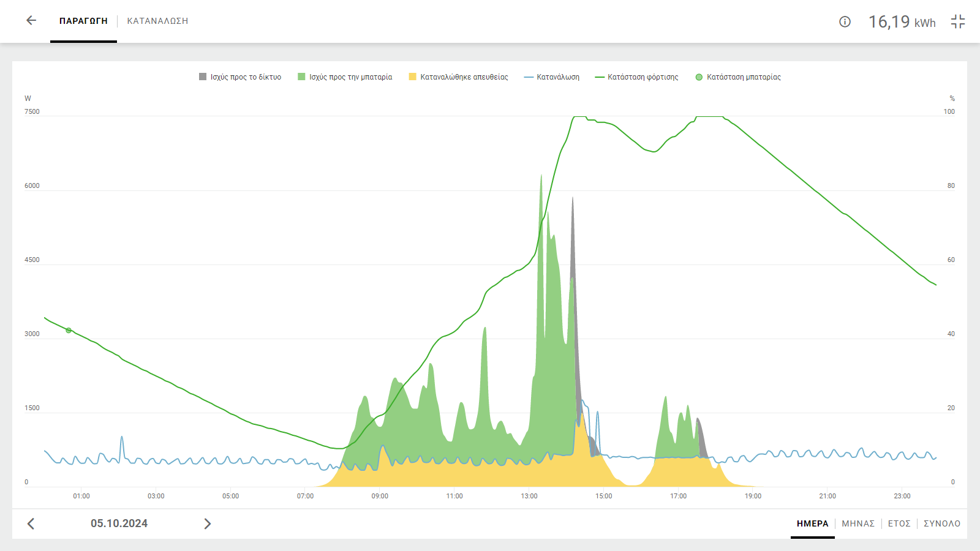Open the info icon next to 16,19 kWh
The image size is (980, 551).
845,22
